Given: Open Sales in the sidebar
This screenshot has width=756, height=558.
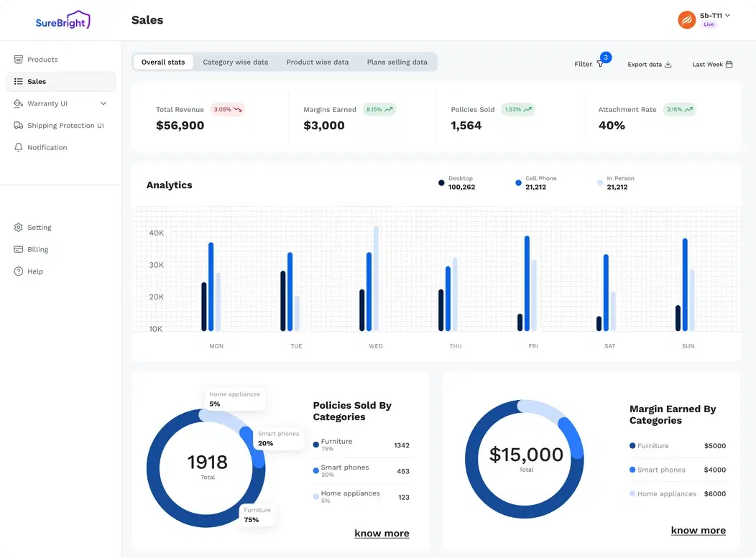Looking at the screenshot, I should click(x=61, y=81).
